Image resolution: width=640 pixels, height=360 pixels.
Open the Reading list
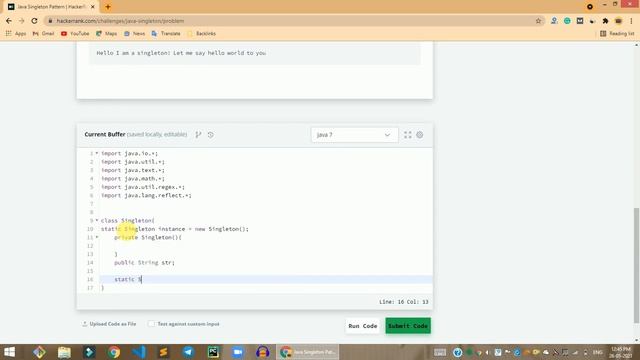click(617, 33)
